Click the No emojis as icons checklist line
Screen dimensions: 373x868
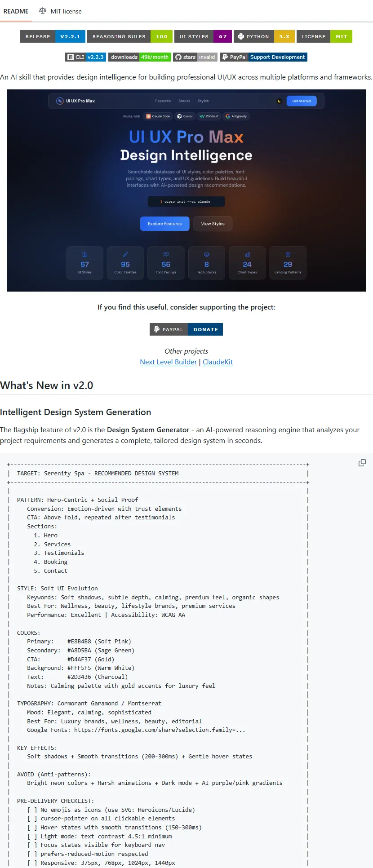coord(111,810)
